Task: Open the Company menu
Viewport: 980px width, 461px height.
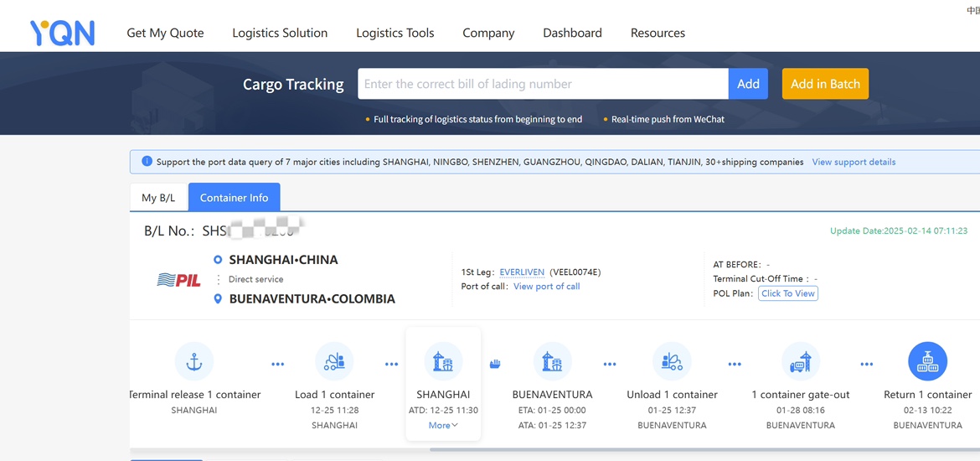Action: pyautogui.click(x=489, y=34)
